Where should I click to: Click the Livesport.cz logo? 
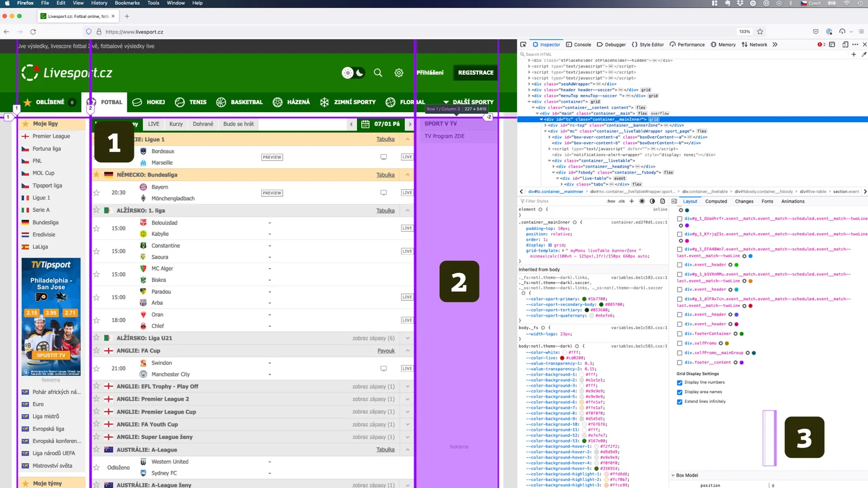click(65, 72)
